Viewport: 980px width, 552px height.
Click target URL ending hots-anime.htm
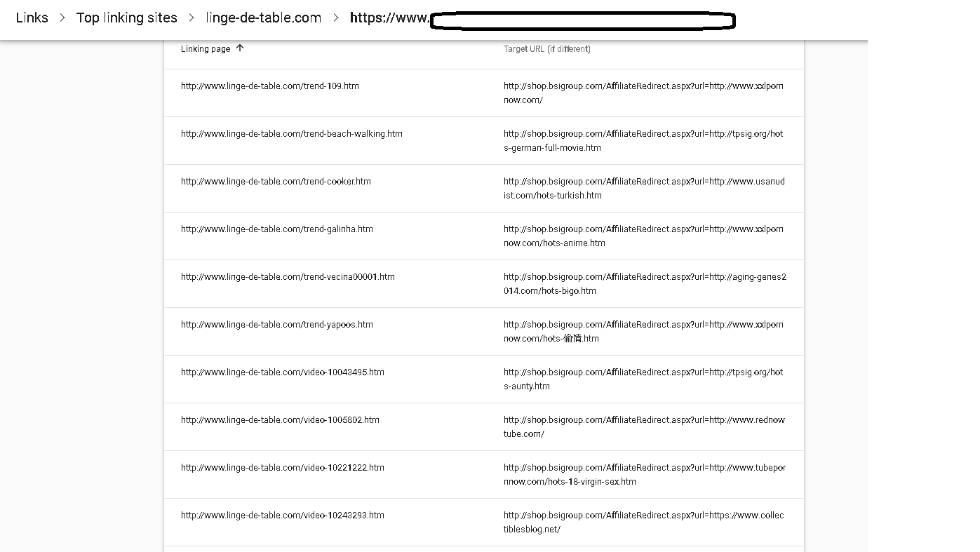click(643, 236)
